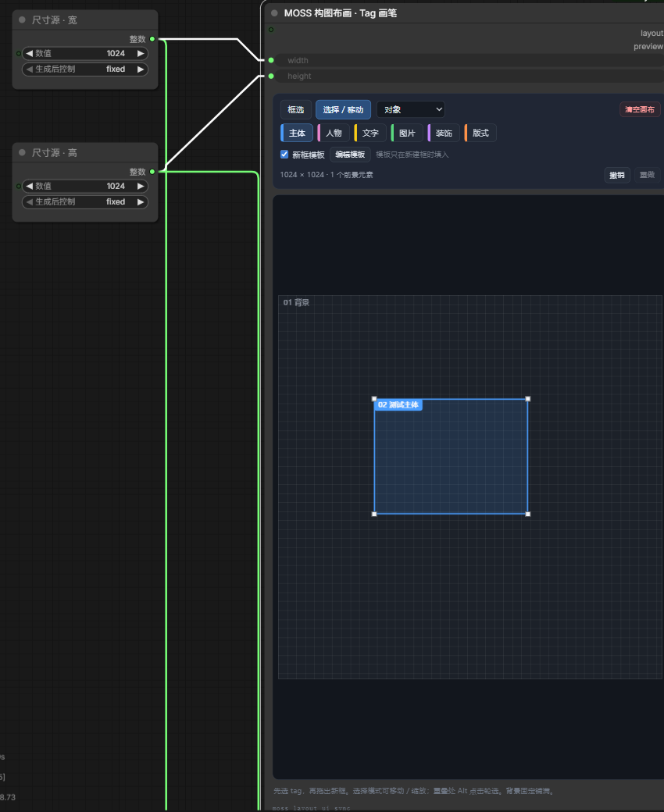664x812 pixels.
Task: Next 生成后控制 option in 尺寸源 · 高
Action: (141, 201)
